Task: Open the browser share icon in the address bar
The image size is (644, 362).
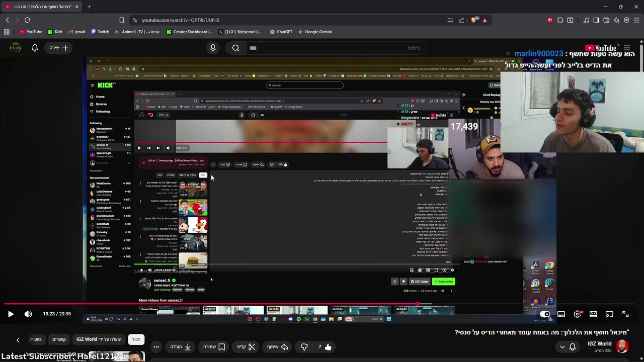Action: click(x=461, y=20)
